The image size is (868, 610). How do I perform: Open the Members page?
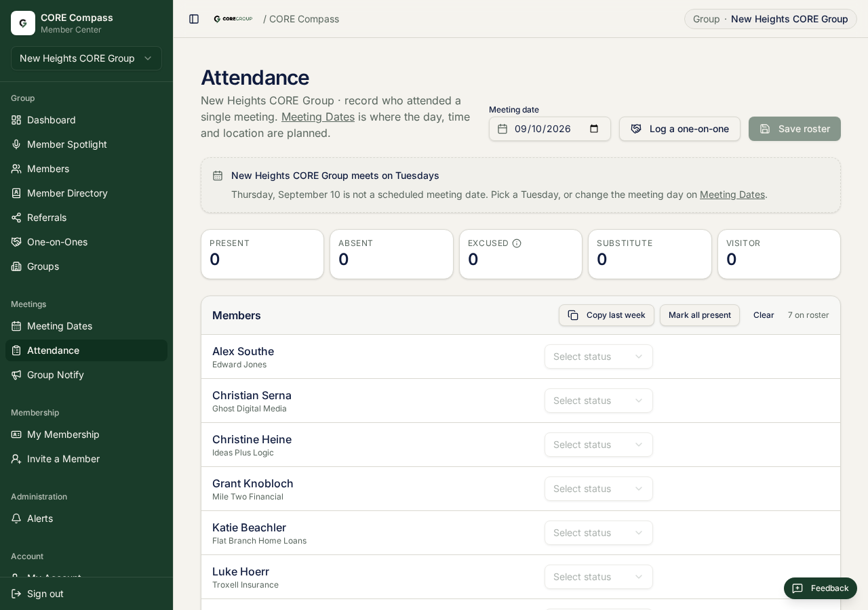pyautogui.click(x=86, y=169)
